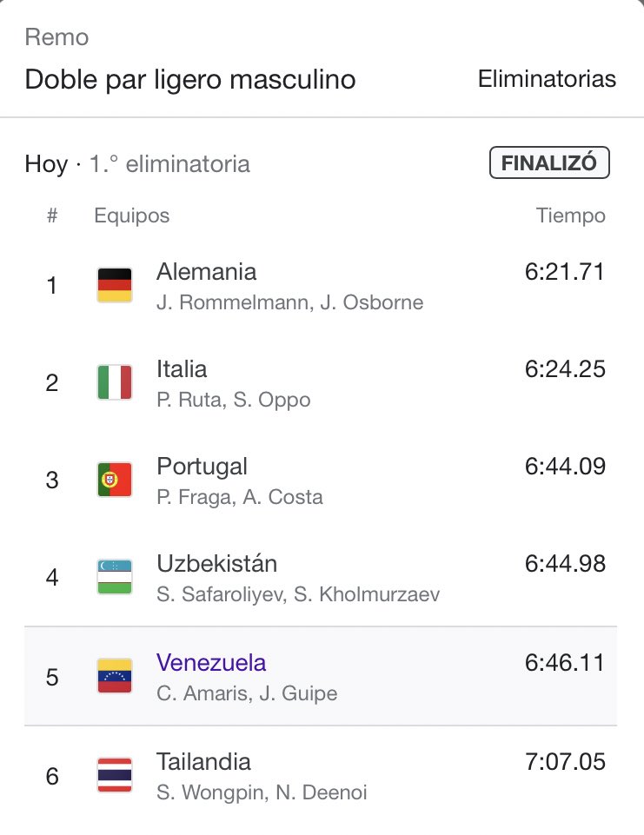Click the Tiempo column header
Screen dimensions: 644x835
[570, 215]
